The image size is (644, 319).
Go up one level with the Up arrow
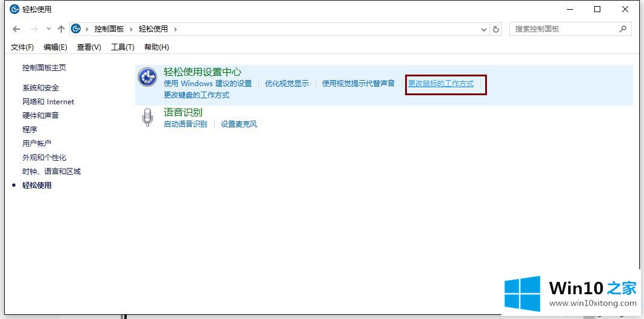click(x=61, y=29)
